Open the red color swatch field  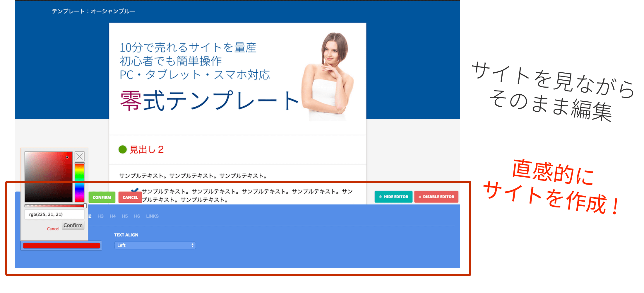click(61, 246)
